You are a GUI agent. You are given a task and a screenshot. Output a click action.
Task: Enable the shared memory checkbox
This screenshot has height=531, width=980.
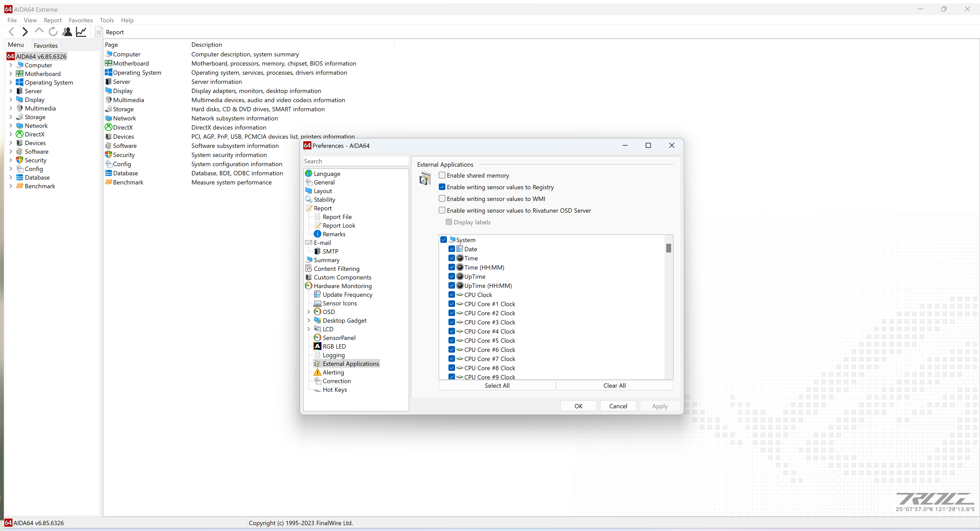[x=442, y=175]
